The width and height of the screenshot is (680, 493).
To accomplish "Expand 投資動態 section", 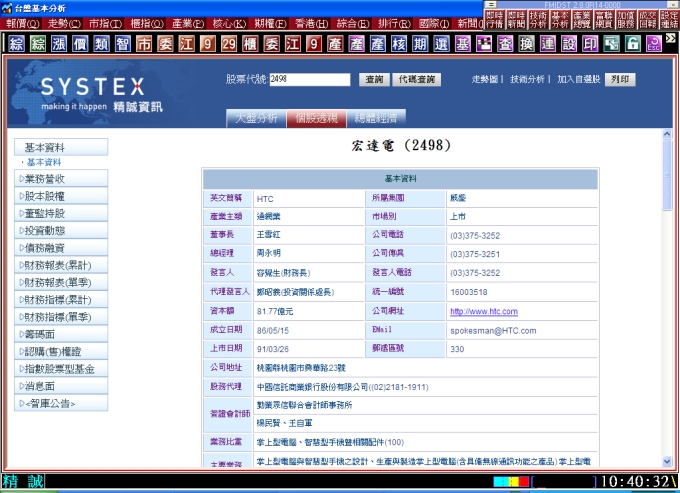I will point(61,231).
